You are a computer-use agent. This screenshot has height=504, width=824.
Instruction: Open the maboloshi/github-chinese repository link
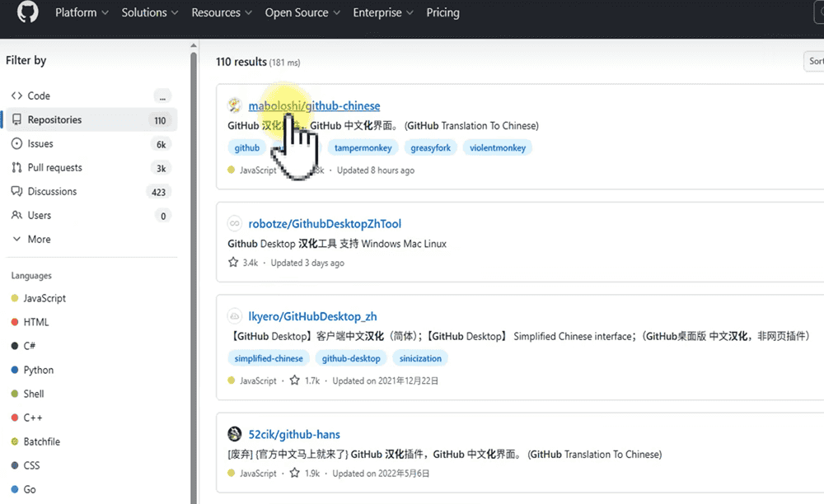(314, 105)
